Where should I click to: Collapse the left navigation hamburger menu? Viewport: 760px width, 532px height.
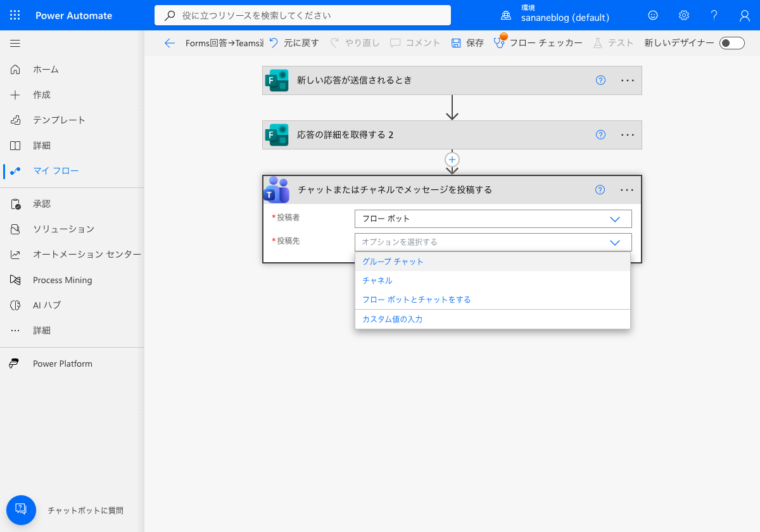pyautogui.click(x=15, y=44)
